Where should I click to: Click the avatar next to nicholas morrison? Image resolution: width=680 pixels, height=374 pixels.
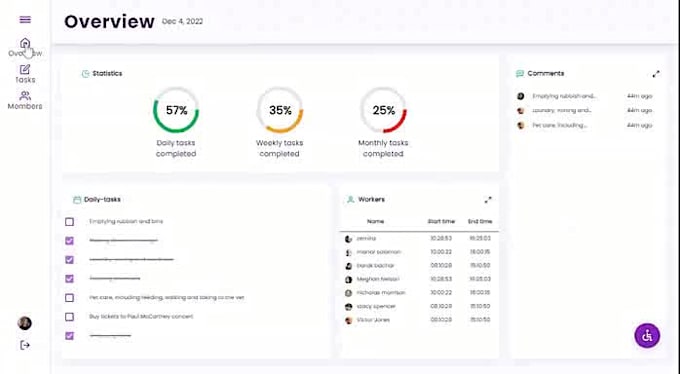[x=348, y=293]
